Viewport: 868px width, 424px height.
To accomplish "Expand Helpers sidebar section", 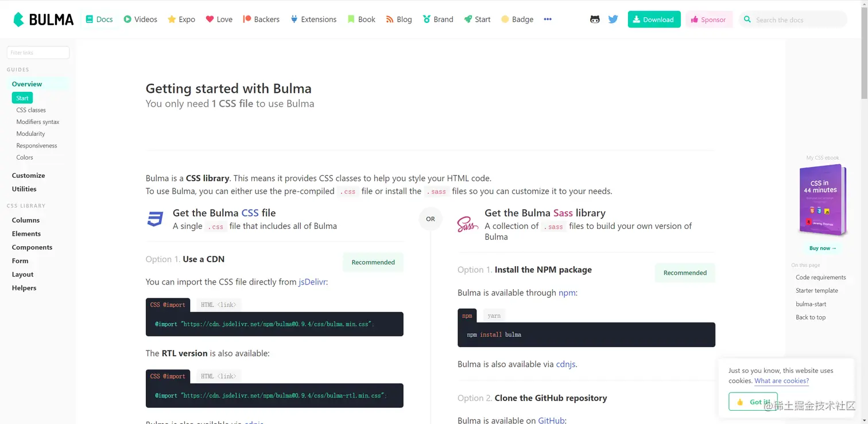I will pos(24,288).
